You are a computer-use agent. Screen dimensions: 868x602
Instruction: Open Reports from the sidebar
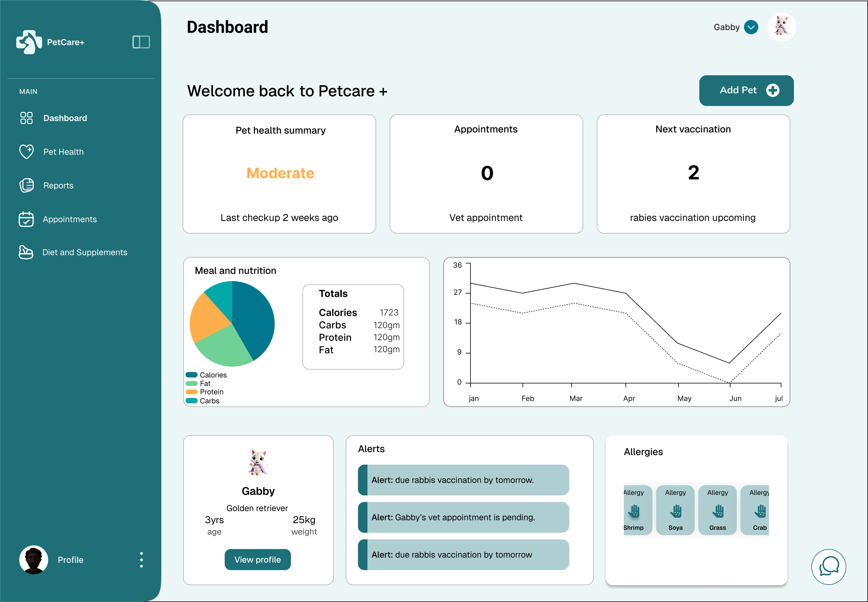pyautogui.click(x=58, y=186)
